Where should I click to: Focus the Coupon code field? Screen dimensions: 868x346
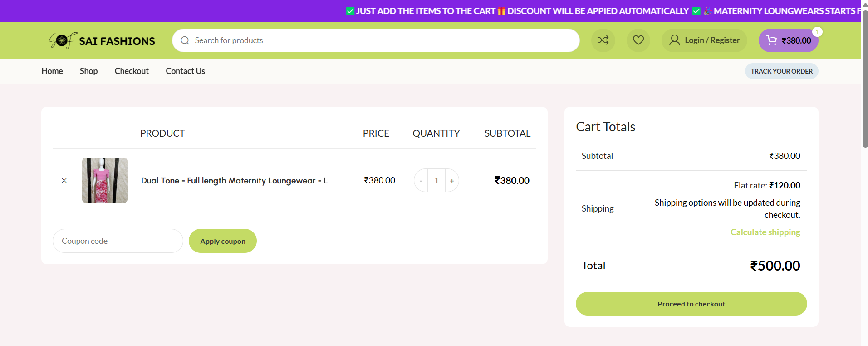118,241
